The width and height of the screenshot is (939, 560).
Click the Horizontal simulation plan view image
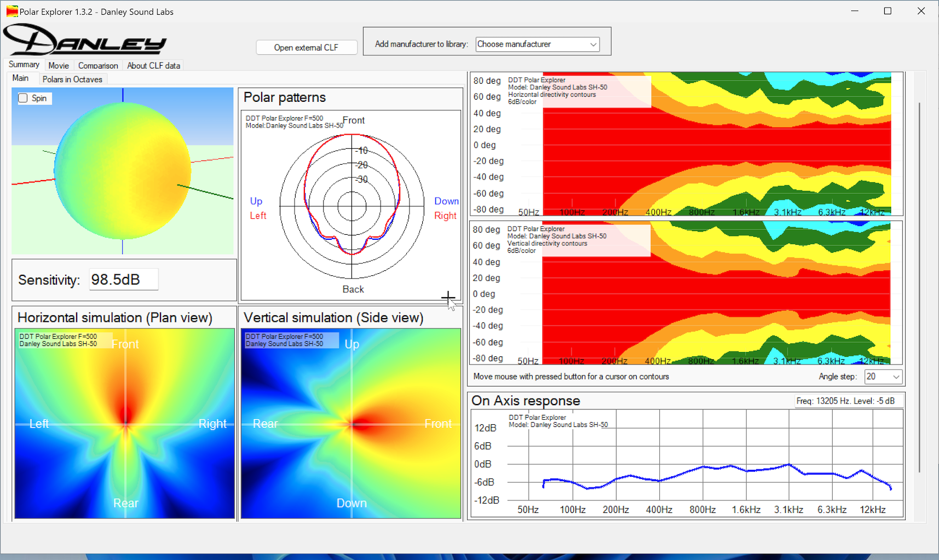point(125,423)
